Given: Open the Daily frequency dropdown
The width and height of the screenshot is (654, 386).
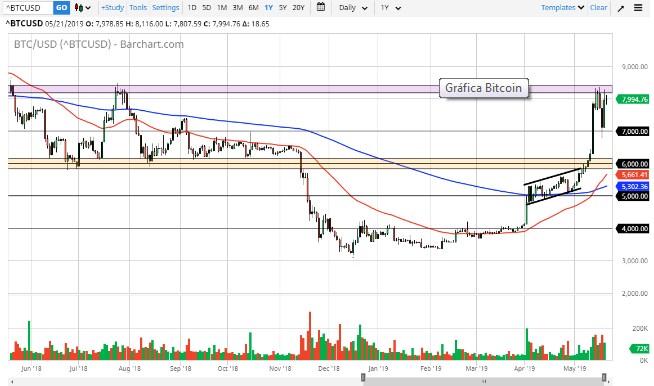Looking at the screenshot, I should 353,8.
